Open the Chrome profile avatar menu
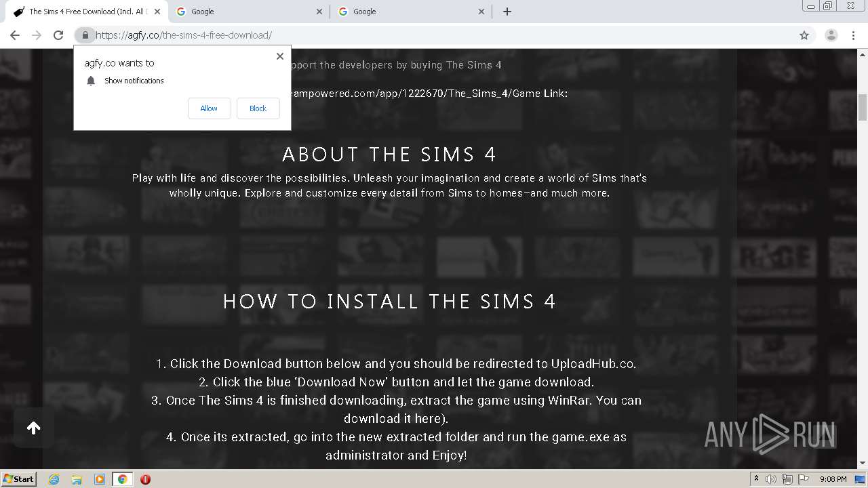Screen dimensions: 868x488 pyautogui.click(x=831, y=35)
